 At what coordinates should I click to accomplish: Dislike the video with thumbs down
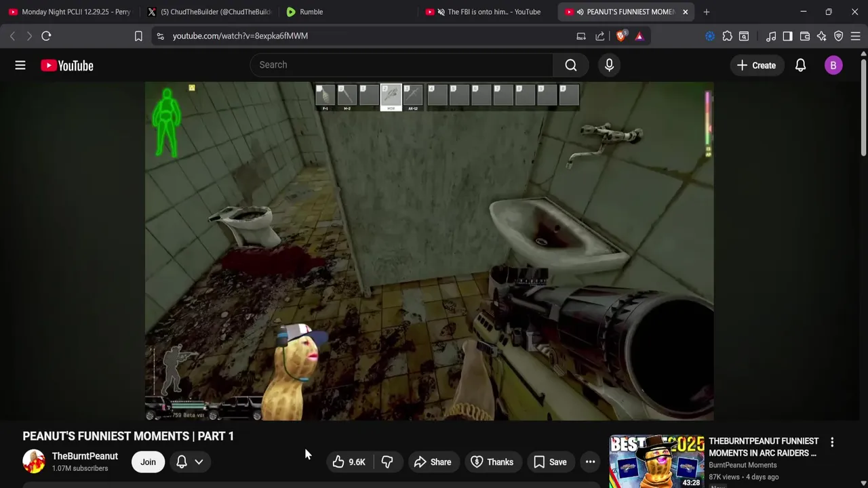(x=387, y=462)
